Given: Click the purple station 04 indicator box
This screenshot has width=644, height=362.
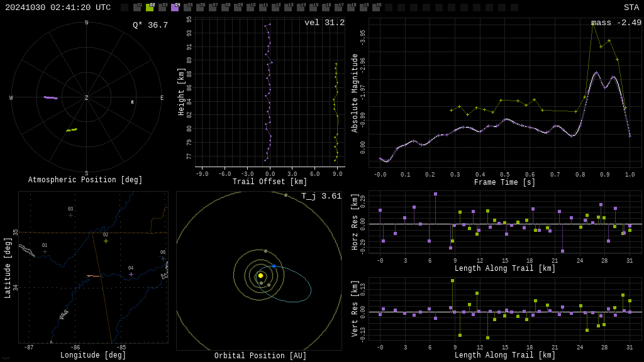Looking at the screenshot, I should [x=175, y=8].
